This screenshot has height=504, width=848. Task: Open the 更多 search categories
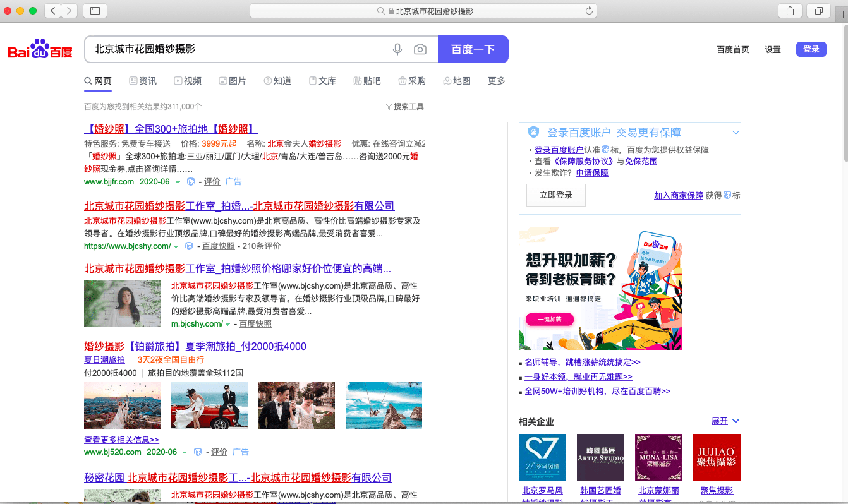pyautogui.click(x=497, y=81)
